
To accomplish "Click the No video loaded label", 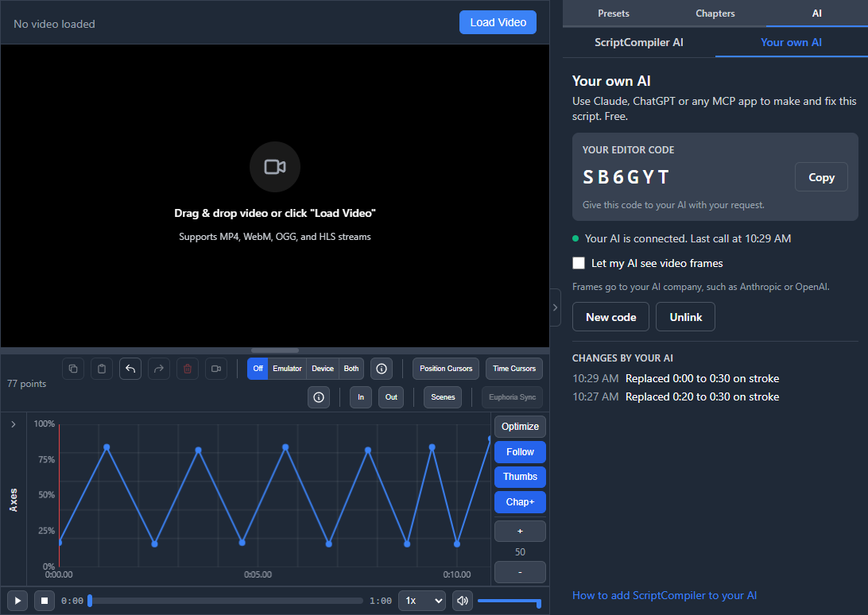I will [x=54, y=25].
